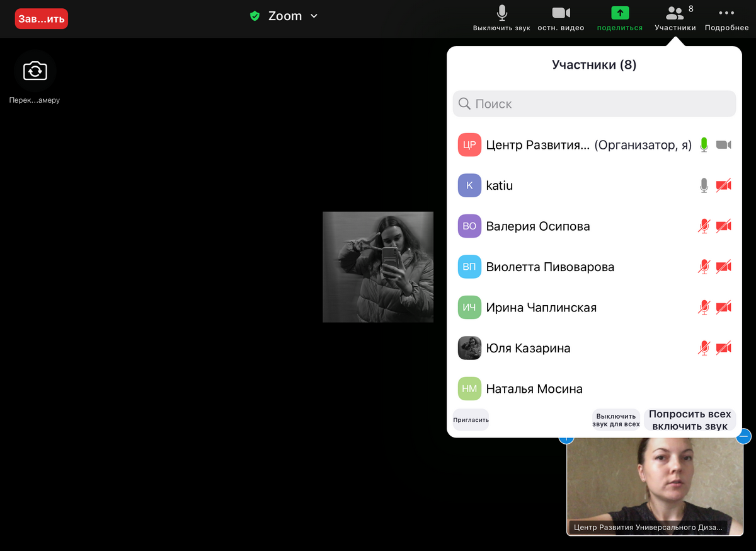
Task: Stop video with остн. видео camera
Action: pos(561,19)
